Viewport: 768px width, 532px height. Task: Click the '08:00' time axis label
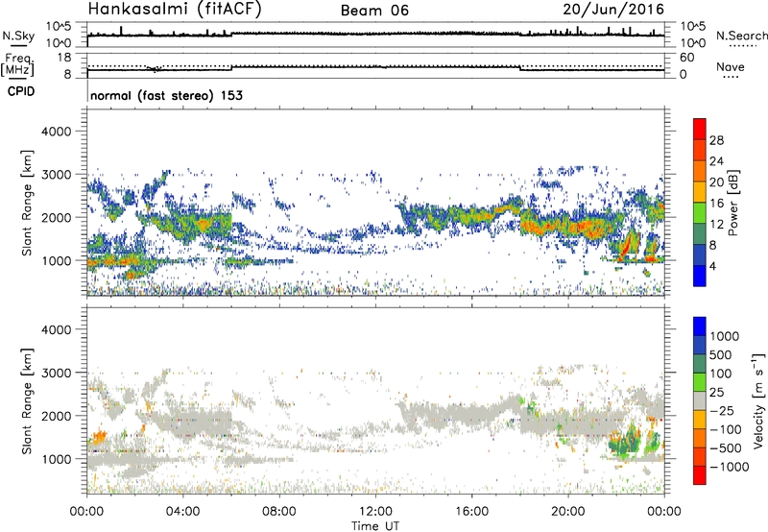(x=279, y=512)
